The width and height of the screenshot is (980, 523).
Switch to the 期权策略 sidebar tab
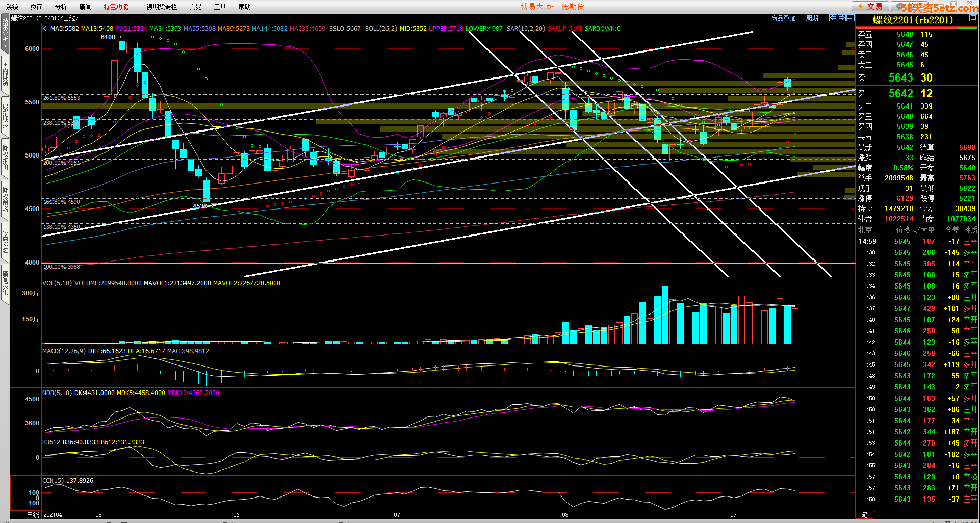pyautogui.click(x=5, y=199)
